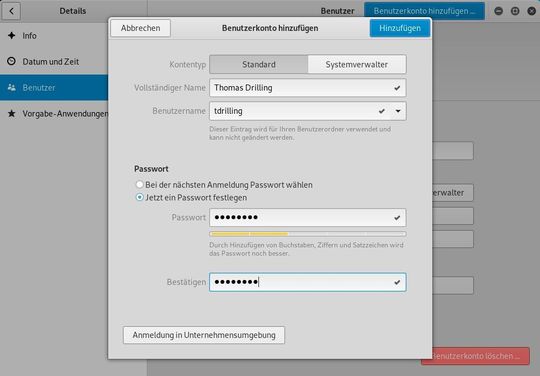Click the Passwort section heading
540x376 pixels.
click(x=151, y=169)
